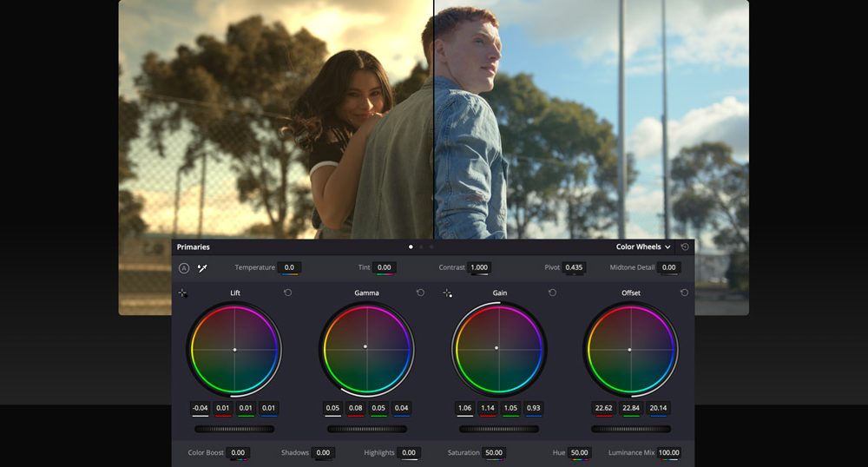This screenshot has width=868, height=467.
Task: Click the Auto Balance "A" icon
Action: tap(184, 268)
